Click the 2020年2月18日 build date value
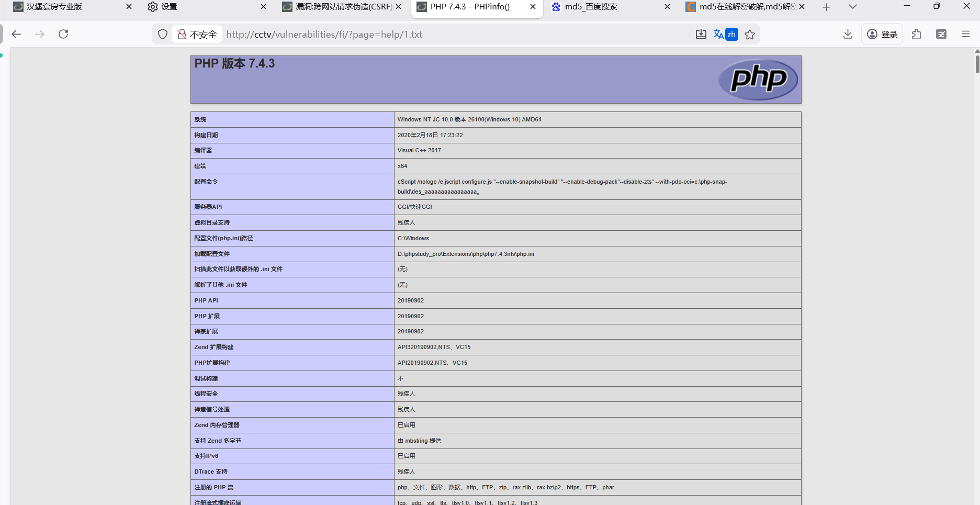 (x=430, y=135)
